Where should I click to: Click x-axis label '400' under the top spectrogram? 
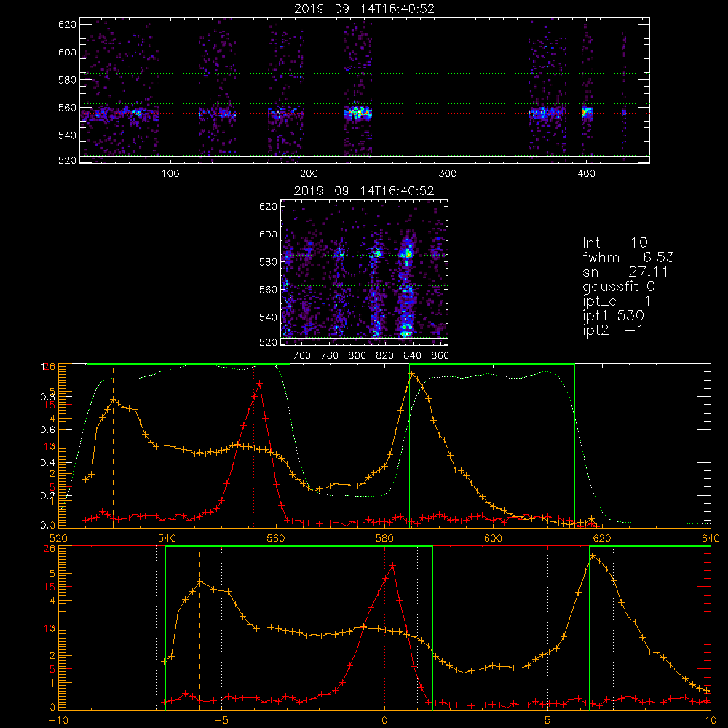coord(586,174)
